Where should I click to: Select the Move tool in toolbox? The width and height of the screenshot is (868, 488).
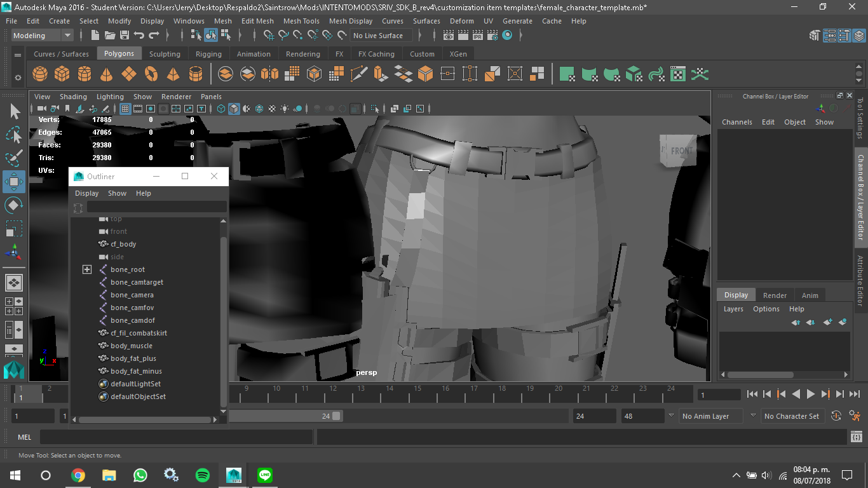(x=14, y=182)
